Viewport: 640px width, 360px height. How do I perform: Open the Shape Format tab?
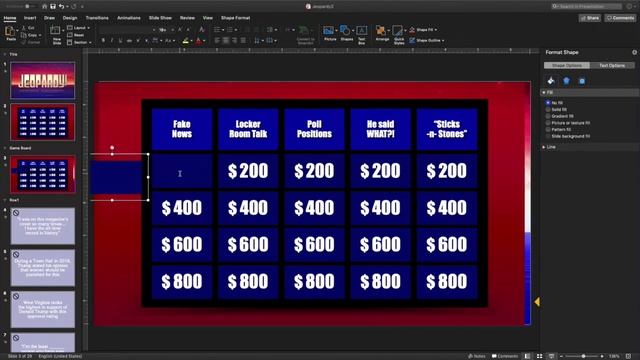pyautogui.click(x=236, y=18)
